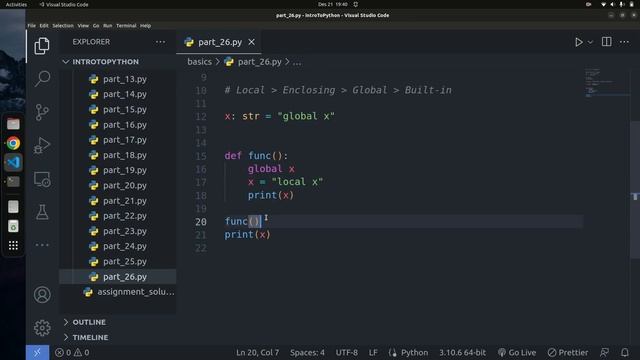Open the Run menu
This screenshot has width=640, height=360.
tap(108, 26)
